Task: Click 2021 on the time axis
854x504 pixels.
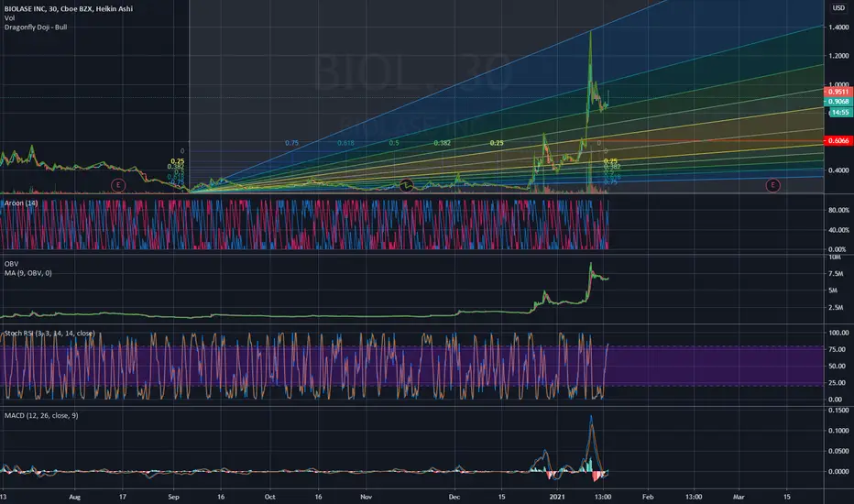Action: [x=556, y=497]
